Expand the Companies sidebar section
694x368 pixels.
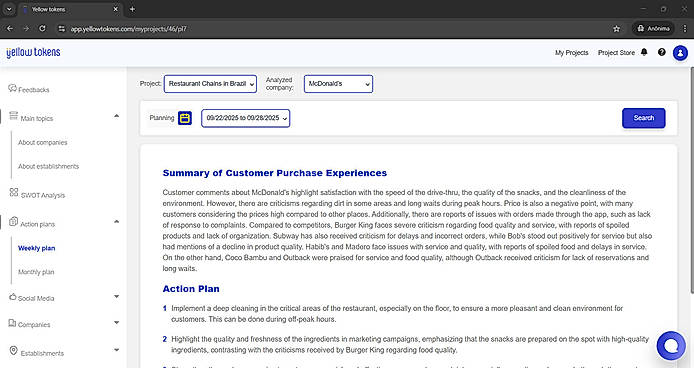click(116, 323)
